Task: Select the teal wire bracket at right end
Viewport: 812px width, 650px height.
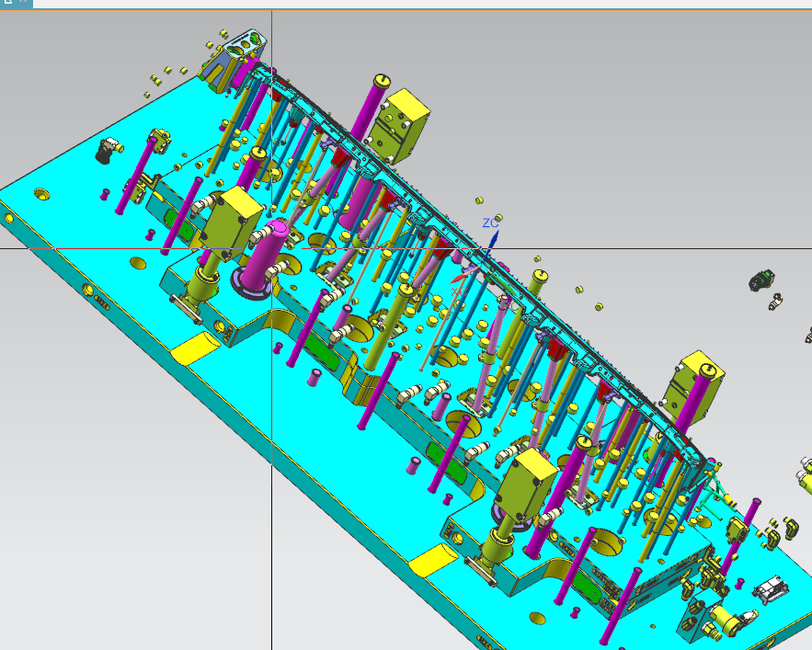Action: pyautogui.click(x=714, y=492)
